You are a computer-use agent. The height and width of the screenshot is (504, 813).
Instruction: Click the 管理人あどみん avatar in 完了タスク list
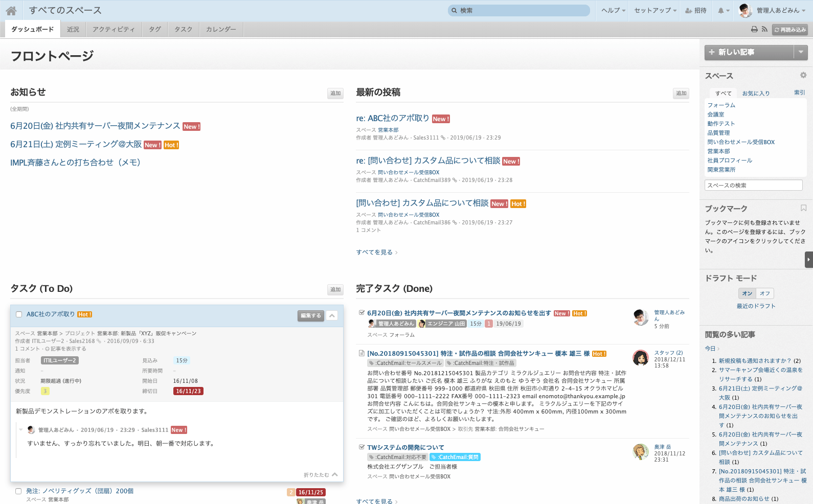point(641,317)
